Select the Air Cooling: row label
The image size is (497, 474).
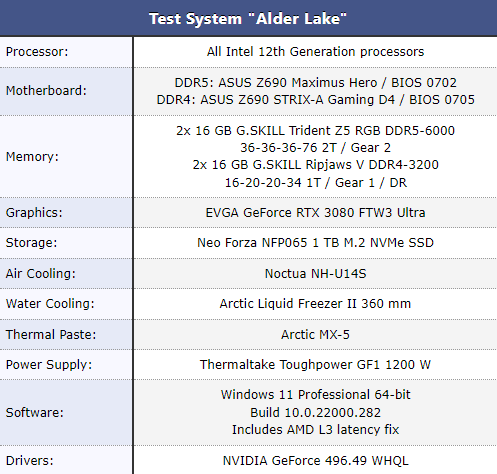(x=41, y=274)
